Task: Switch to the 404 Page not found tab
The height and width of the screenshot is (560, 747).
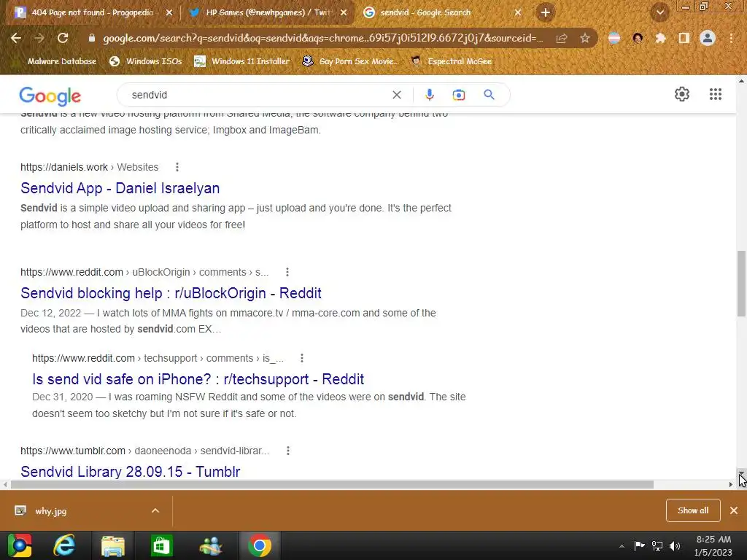Action: (x=92, y=12)
